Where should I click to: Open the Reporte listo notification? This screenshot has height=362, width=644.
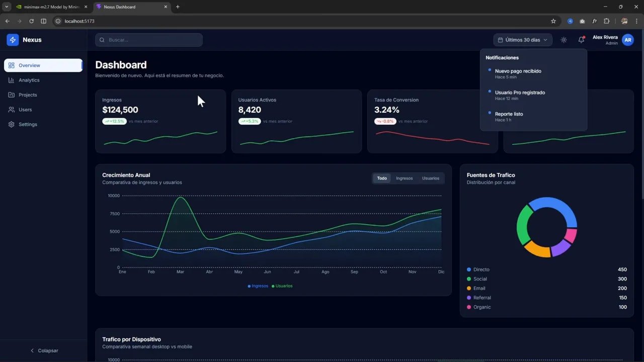point(533,117)
